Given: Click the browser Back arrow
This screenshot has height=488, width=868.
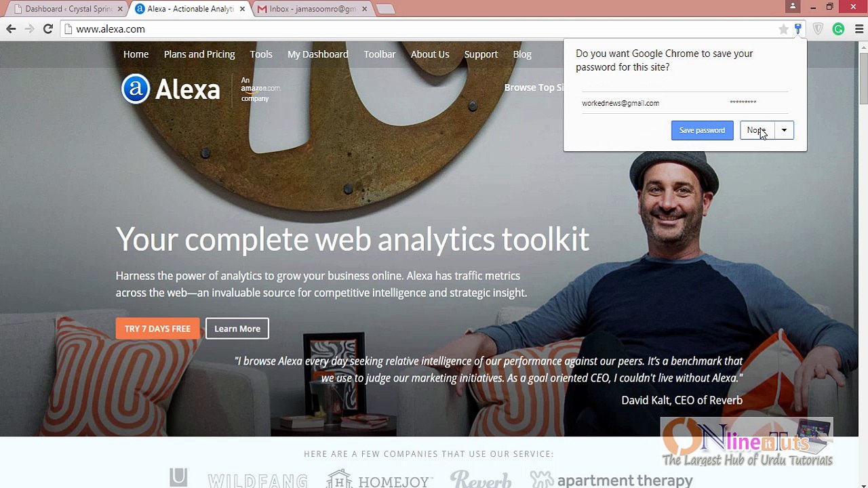Looking at the screenshot, I should click(11, 29).
